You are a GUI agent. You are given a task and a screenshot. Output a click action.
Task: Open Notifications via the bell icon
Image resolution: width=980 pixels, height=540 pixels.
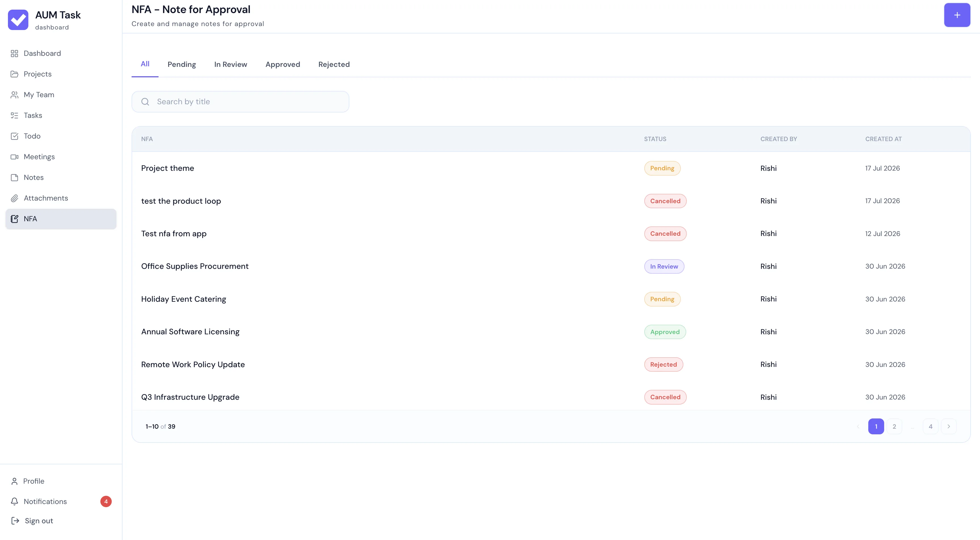pos(14,502)
